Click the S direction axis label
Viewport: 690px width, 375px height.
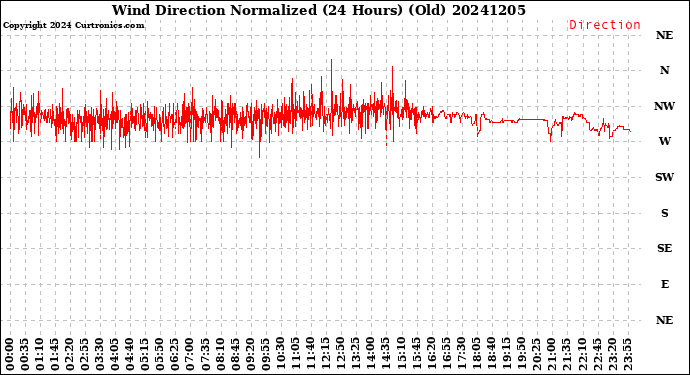(664, 213)
